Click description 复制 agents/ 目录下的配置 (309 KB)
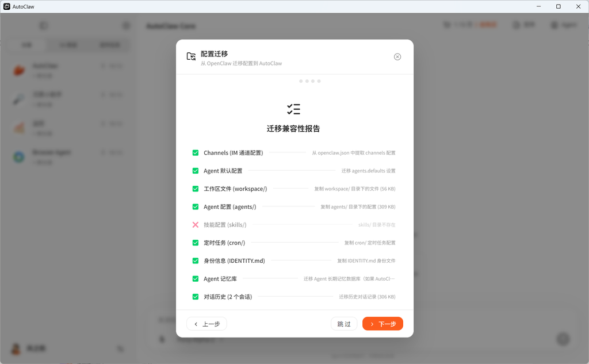 358,207
